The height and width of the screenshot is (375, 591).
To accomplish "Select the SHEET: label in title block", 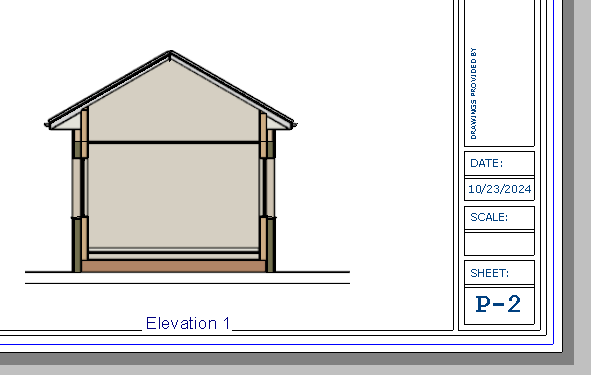I will pyautogui.click(x=489, y=273).
